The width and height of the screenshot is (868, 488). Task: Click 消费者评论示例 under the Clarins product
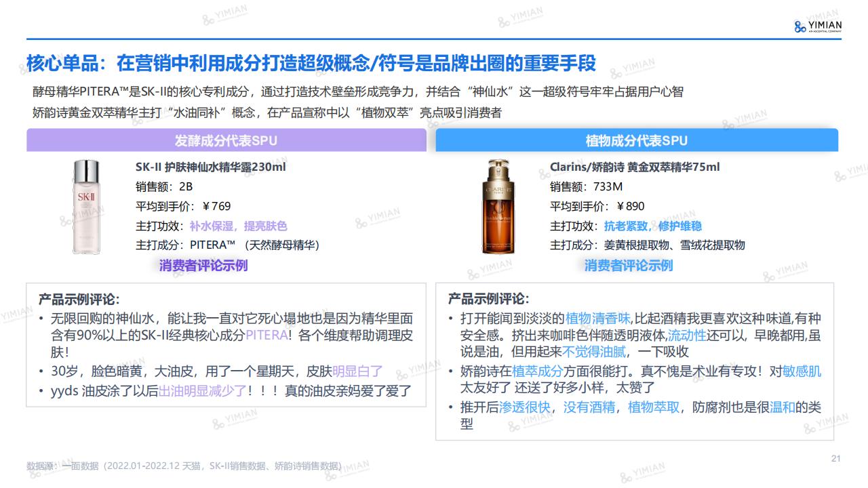[x=629, y=266]
